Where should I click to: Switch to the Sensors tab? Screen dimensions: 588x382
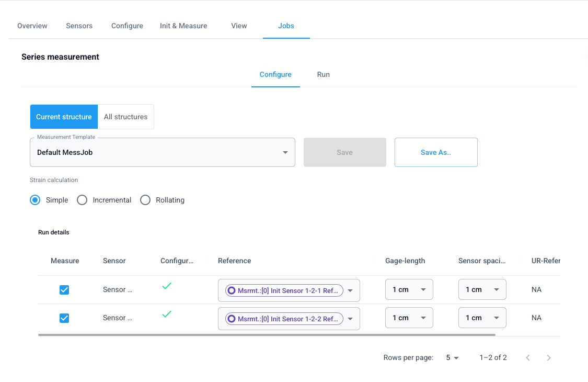(79, 26)
